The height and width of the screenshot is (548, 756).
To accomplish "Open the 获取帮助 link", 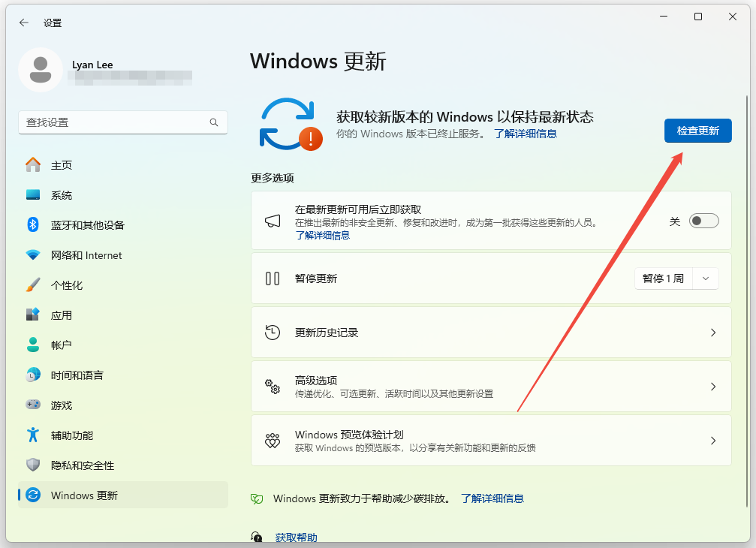I will click(x=296, y=537).
